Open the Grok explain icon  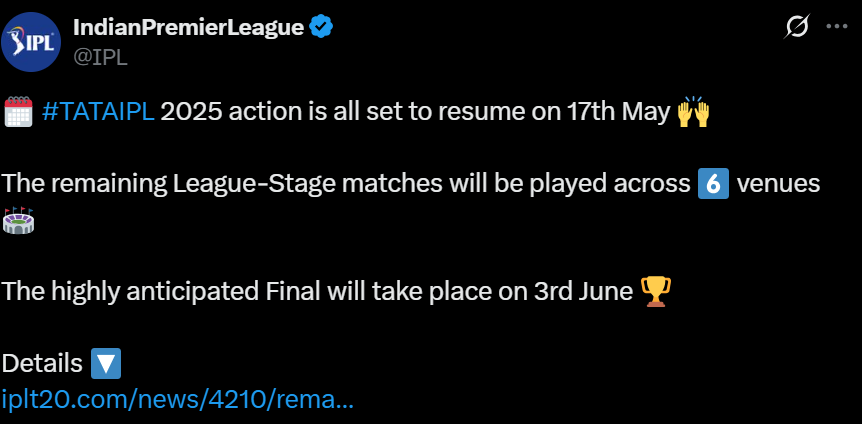pos(797,27)
